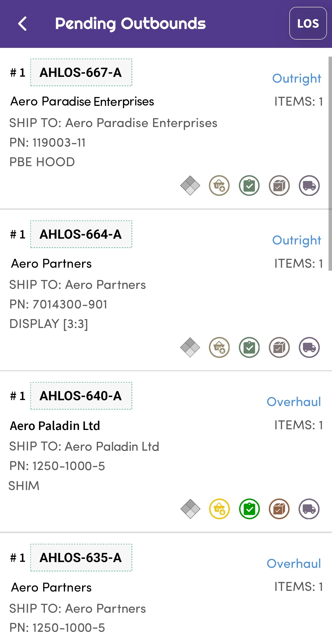Tap the yellow basket icon for AHLOS-640-A
The width and height of the screenshot is (332, 644).
219,509
